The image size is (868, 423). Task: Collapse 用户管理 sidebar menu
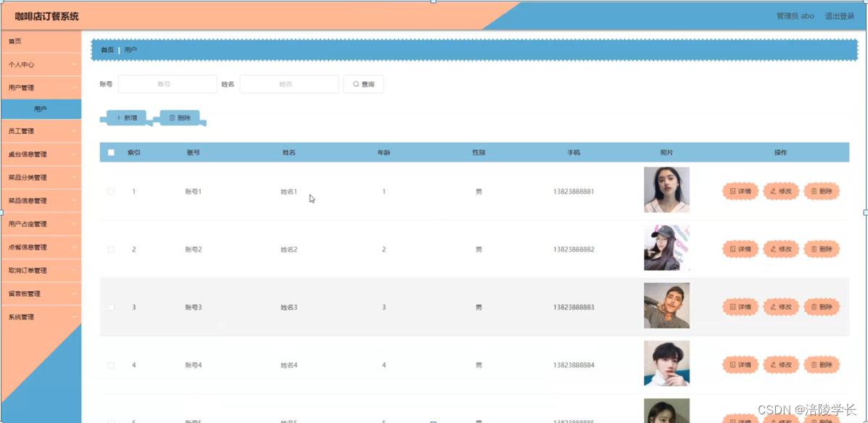click(41, 88)
